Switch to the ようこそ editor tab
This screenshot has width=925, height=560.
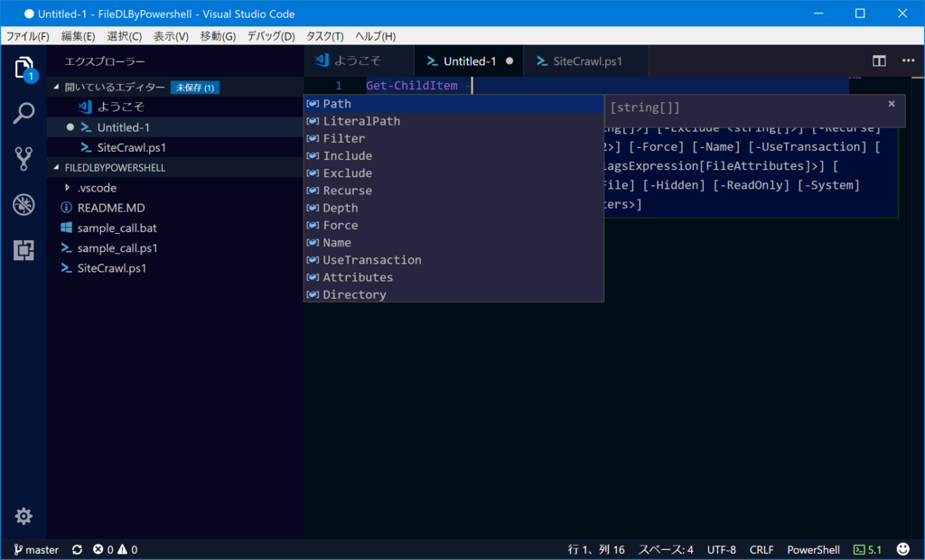[x=360, y=61]
